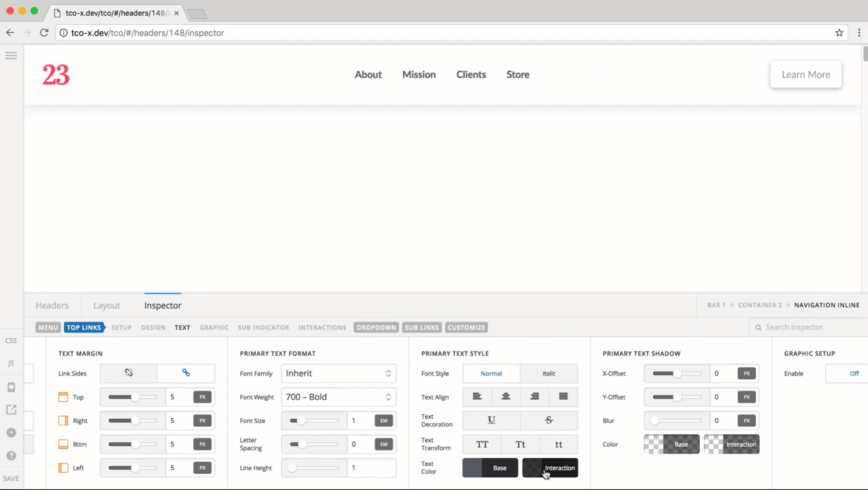This screenshot has height=490, width=868.
Task: Open the Text Color Base swatch
Action: pos(490,468)
